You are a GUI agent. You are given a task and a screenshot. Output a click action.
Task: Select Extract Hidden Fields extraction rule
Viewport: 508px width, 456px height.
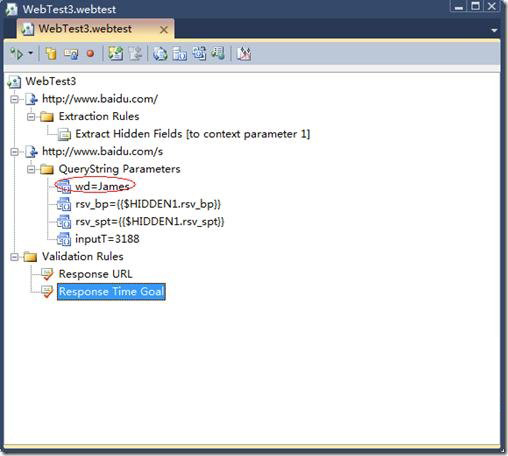(x=193, y=134)
